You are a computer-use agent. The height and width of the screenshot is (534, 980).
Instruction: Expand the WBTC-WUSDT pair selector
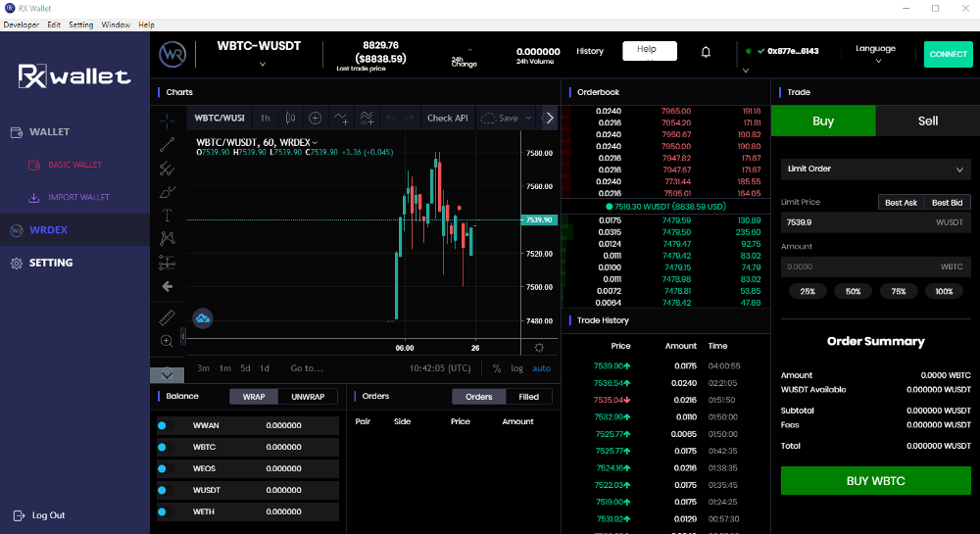(263, 65)
